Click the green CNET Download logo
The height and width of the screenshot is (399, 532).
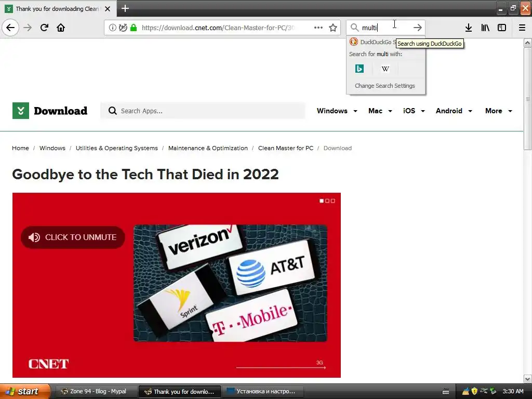(21, 111)
